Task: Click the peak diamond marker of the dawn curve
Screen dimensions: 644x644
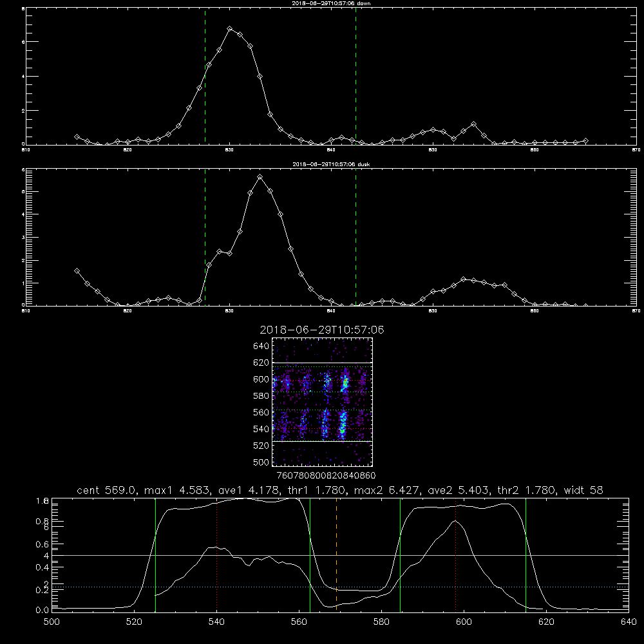Action: click(x=230, y=29)
